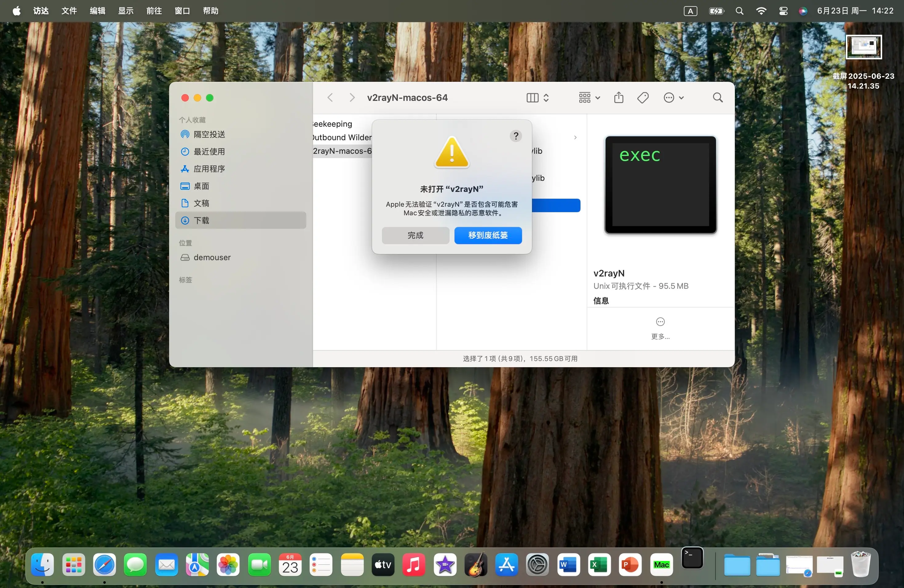Open Mail from the Dock
The image size is (904, 588).
[x=166, y=564]
